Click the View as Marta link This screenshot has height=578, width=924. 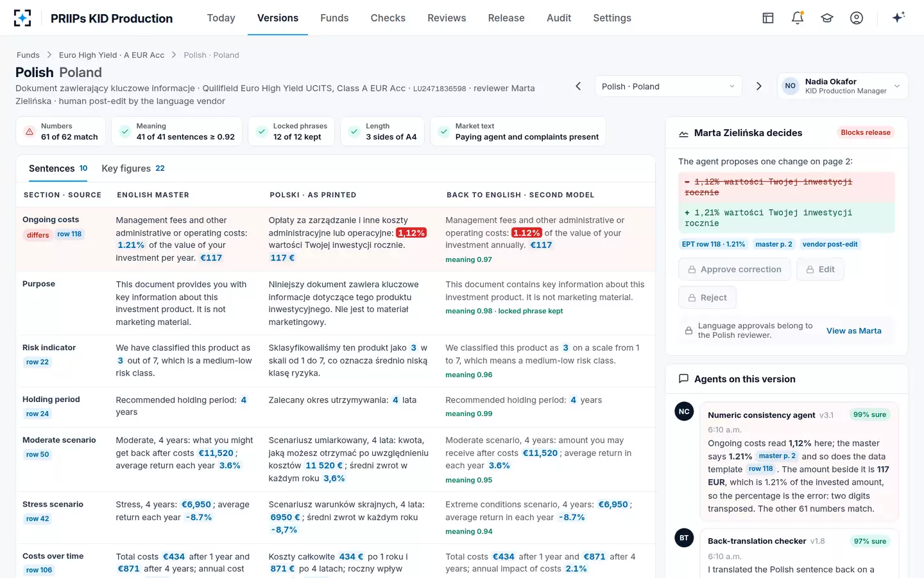tap(854, 331)
